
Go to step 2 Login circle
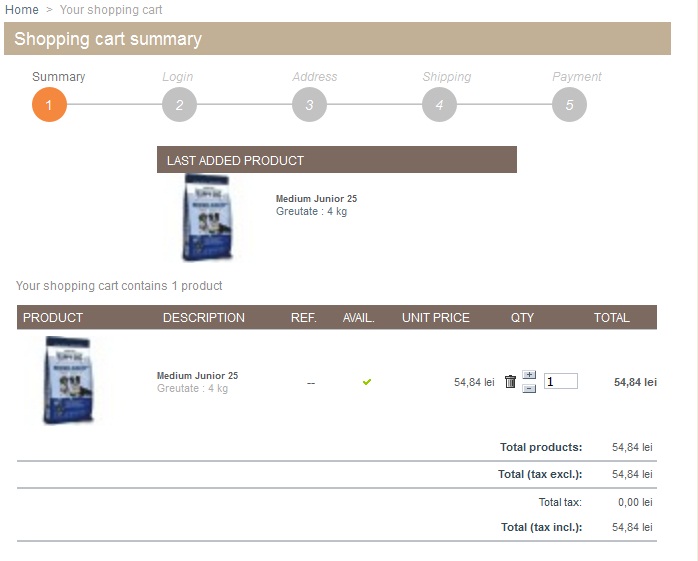pyautogui.click(x=179, y=104)
